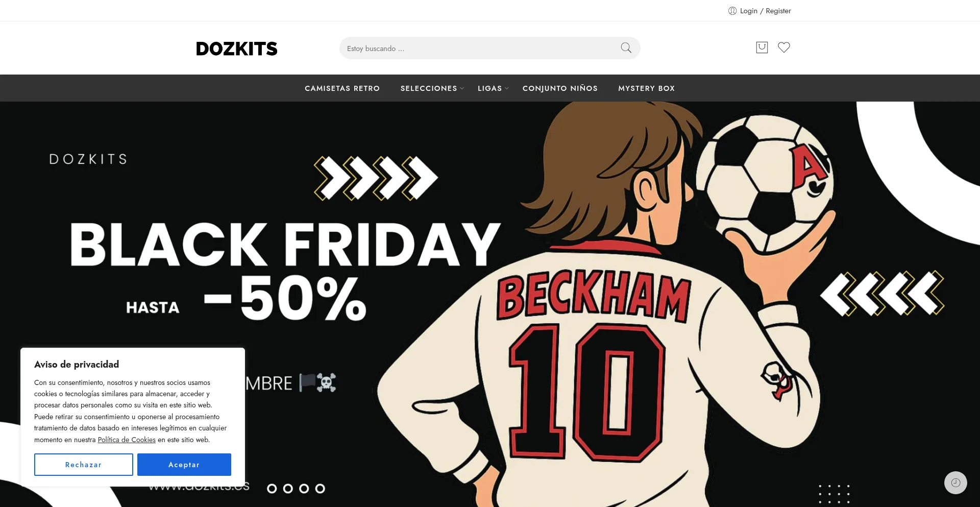Open Camisetas Retro menu item
Image resolution: width=980 pixels, height=507 pixels.
pyautogui.click(x=342, y=88)
